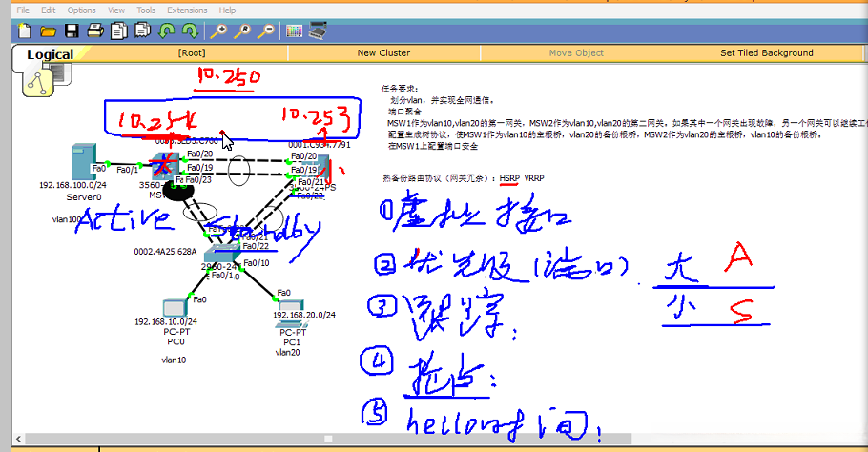Open the Tools menu
The image size is (868, 452).
[146, 10]
